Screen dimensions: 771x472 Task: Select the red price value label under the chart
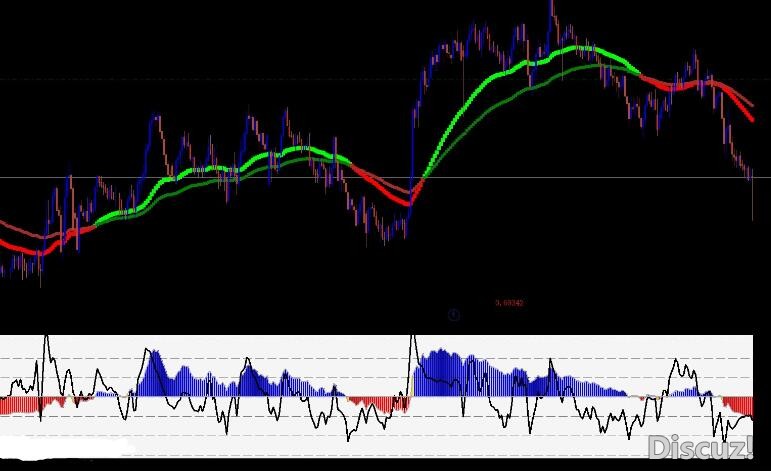pos(509,303)
